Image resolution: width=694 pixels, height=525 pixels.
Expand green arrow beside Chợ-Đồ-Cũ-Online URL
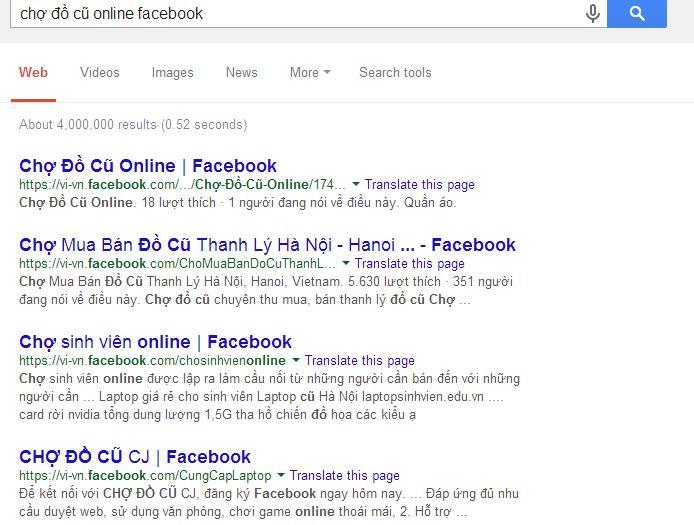point(356,184)
